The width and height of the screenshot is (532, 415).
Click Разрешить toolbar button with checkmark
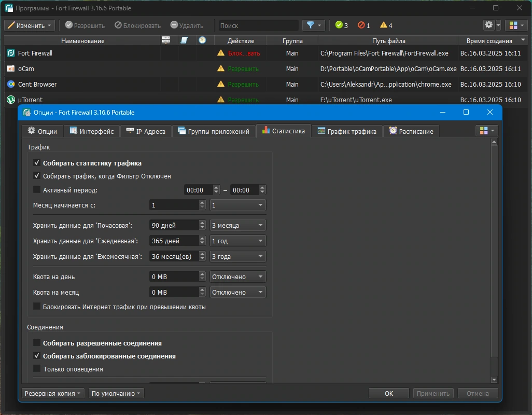85,25
